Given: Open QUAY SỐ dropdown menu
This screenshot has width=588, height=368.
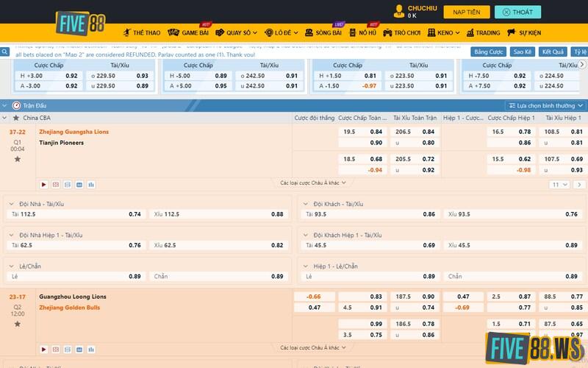Looking at the screenshot, I should pyautogui.click(x=236, y=32).
